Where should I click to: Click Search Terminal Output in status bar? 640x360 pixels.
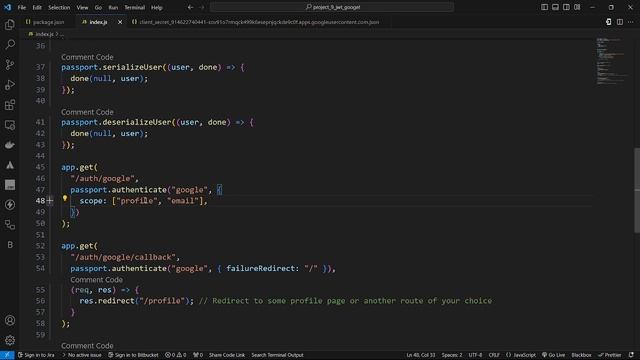click(277, 355)
